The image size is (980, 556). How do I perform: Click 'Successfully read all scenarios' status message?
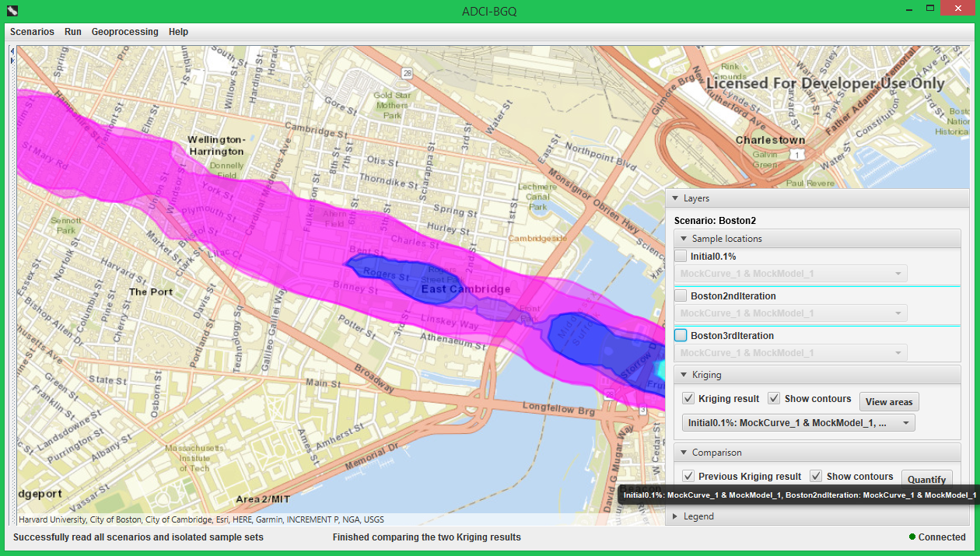[138, 537]
